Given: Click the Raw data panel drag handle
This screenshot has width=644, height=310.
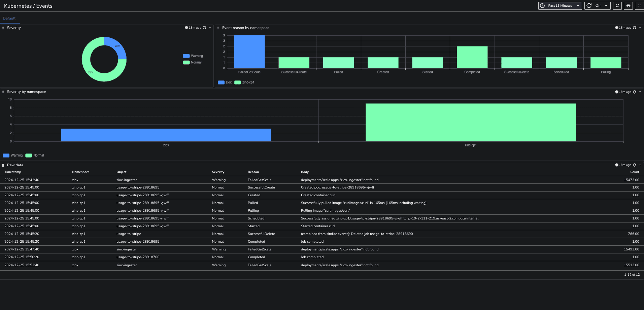Looking at the screenshot, I should coord(3,165).
